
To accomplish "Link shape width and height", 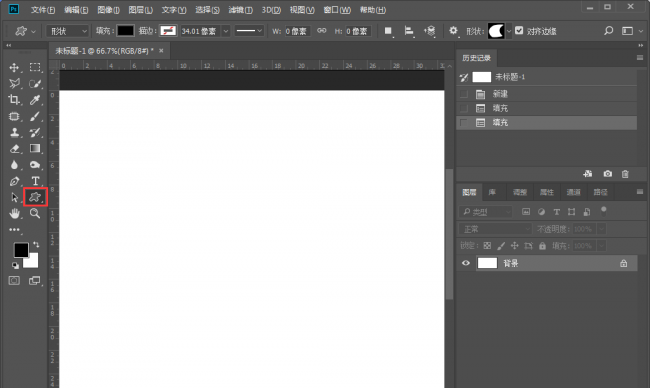I will point(321,31).
